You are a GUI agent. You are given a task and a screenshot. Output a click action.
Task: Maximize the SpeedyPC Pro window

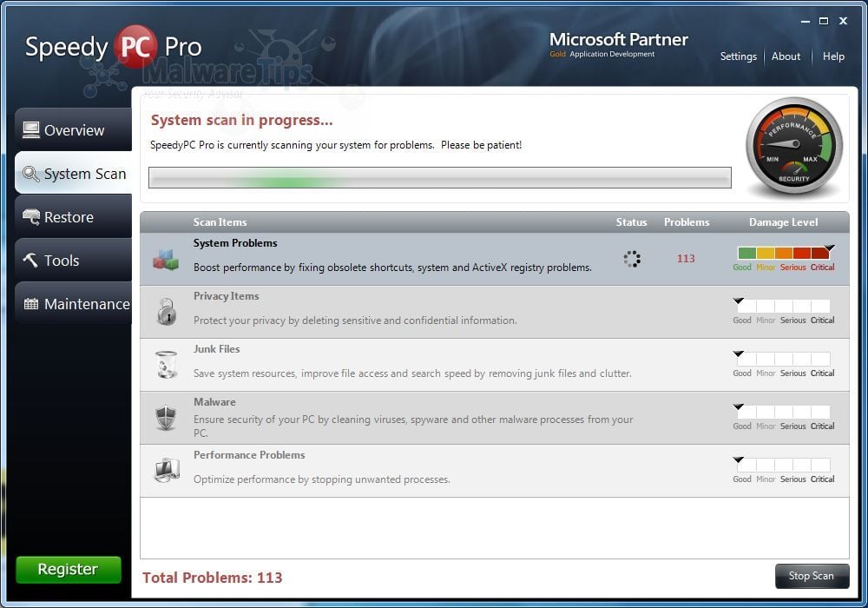tap(824, 21)
